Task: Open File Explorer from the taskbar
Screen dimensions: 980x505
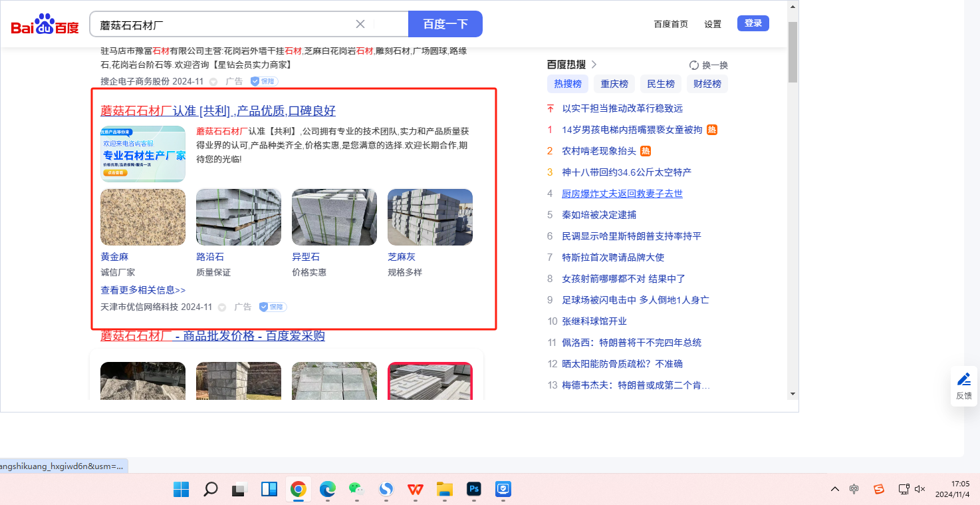Action: click(x=445, y=490)
